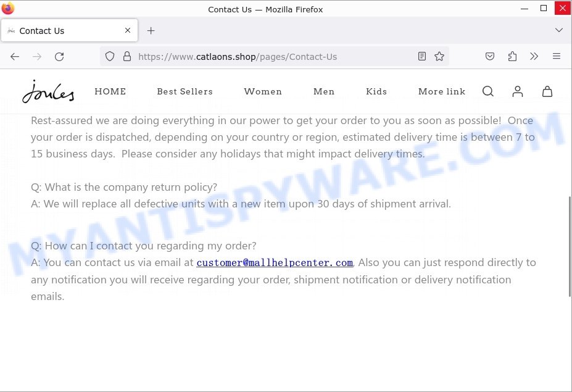Open the account profile icon
This screenshot has height=392, width=572.
518,91
